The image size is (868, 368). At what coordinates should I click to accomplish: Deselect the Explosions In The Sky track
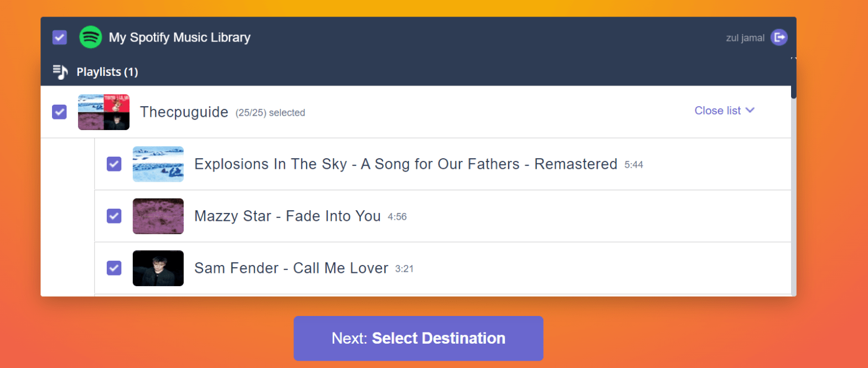click(113, 164)
